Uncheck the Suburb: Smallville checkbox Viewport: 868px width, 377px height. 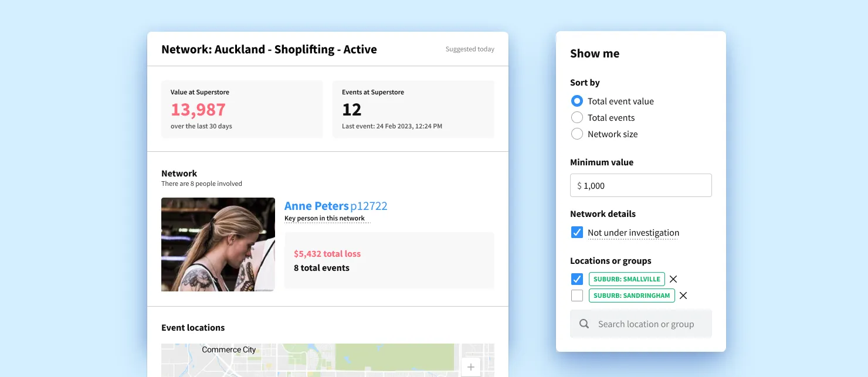click(577, 279)
